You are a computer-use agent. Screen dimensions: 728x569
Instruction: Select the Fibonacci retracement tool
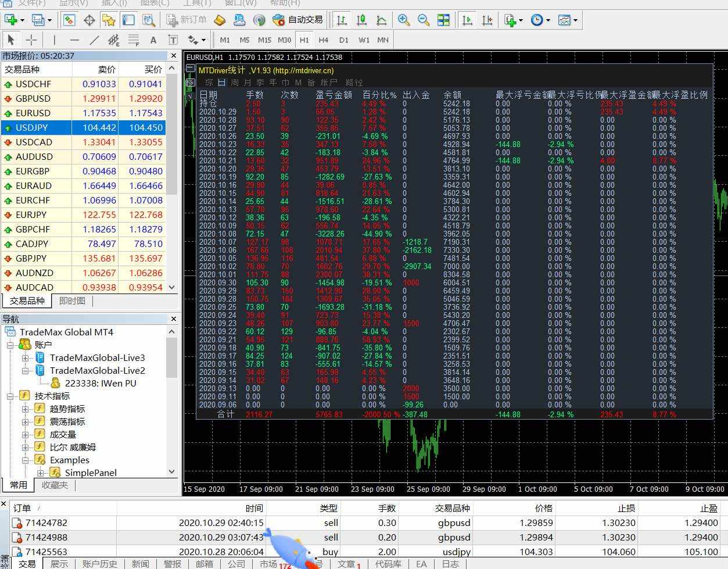134,40
